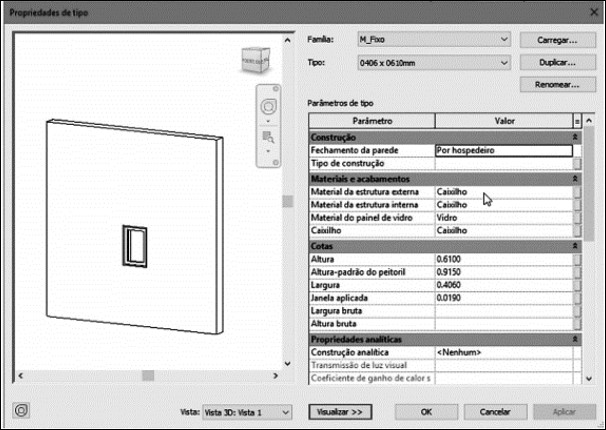Select the Zoom region tool in navigation bar
606x430 pixels.
tap(266, 135)
